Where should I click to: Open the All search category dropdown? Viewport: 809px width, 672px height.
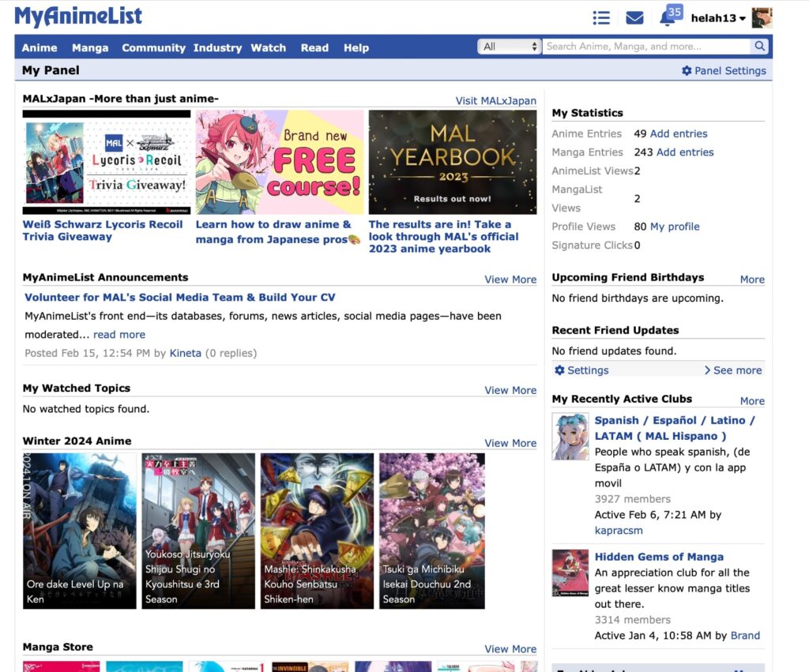(x=509, y=47)
